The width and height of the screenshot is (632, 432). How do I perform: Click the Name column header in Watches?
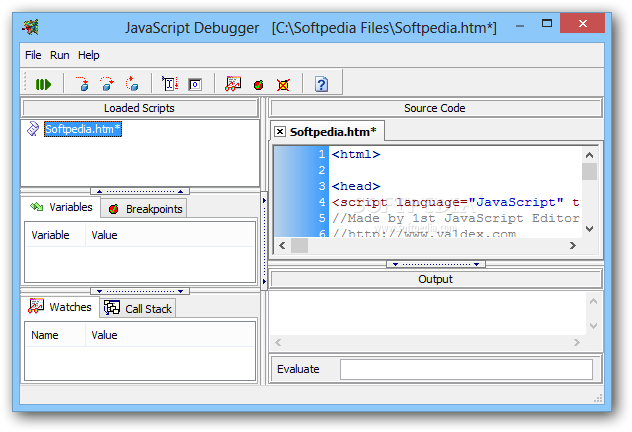click(55, 335)
